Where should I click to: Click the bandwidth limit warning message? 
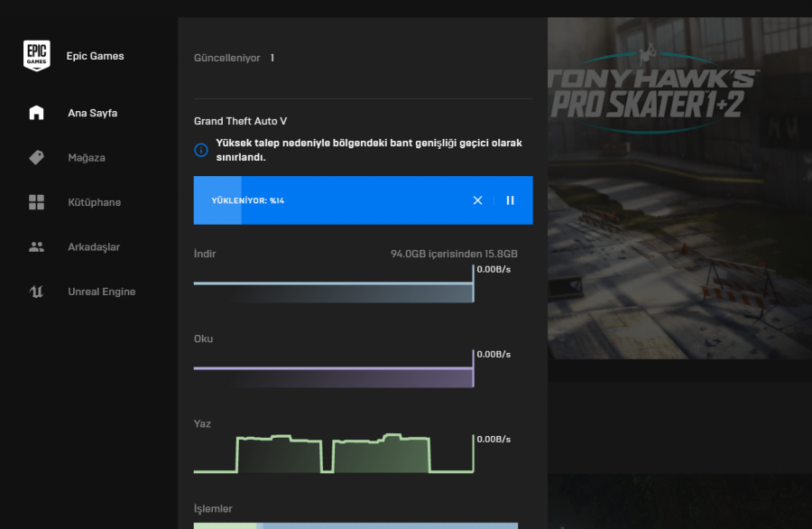point(369,150)
